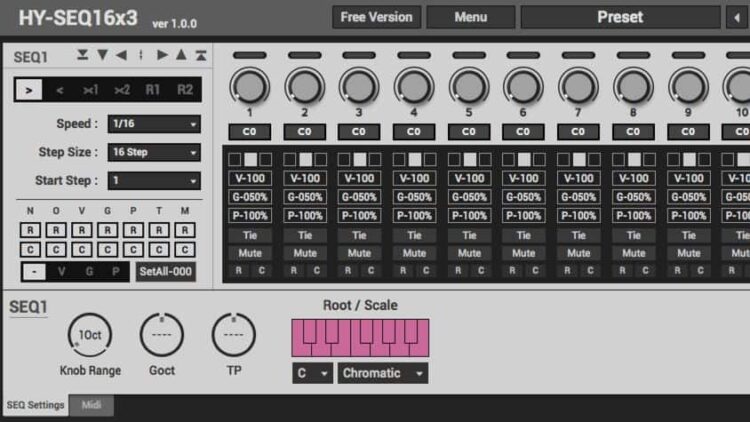Screen dimensions: 750x422
Task: Mute step 4
Action: click(x=414, y=253)
